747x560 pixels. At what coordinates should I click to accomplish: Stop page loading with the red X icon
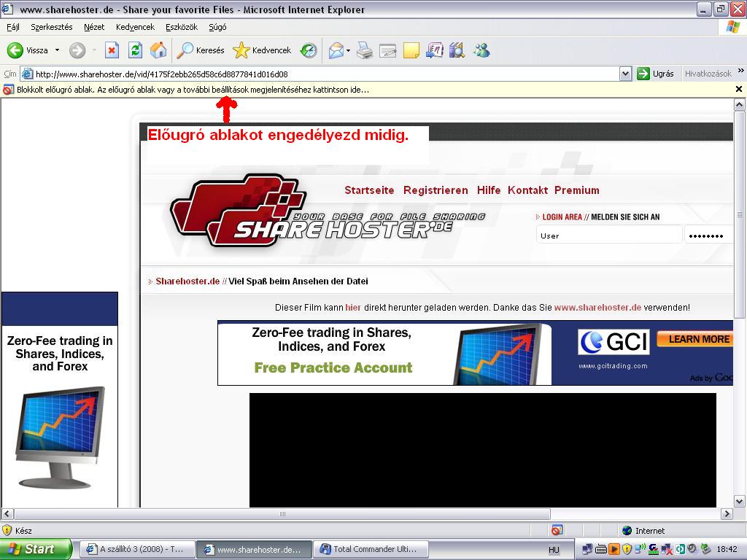(x=112, y=50)
